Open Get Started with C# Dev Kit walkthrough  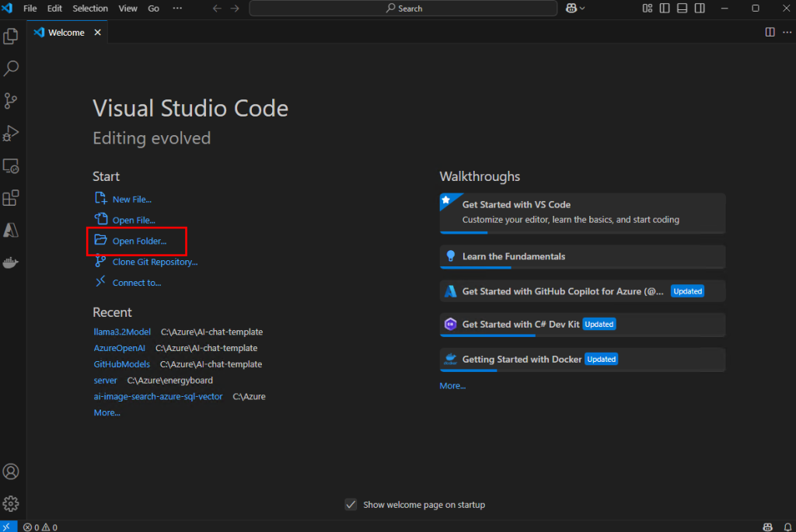click(x=582, y=325)
